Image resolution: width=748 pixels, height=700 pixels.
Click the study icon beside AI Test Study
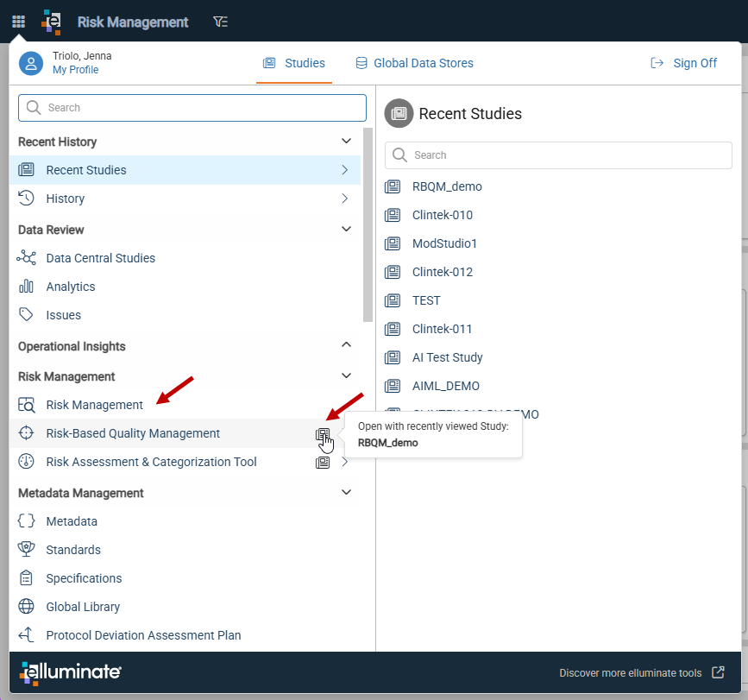(x=393, y=357)
